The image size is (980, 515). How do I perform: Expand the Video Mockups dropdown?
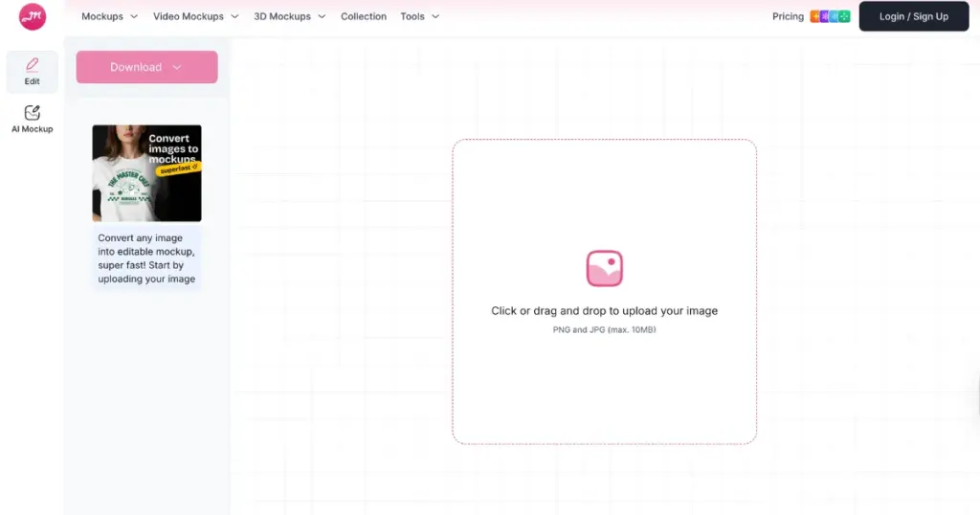tap(195, 16)
